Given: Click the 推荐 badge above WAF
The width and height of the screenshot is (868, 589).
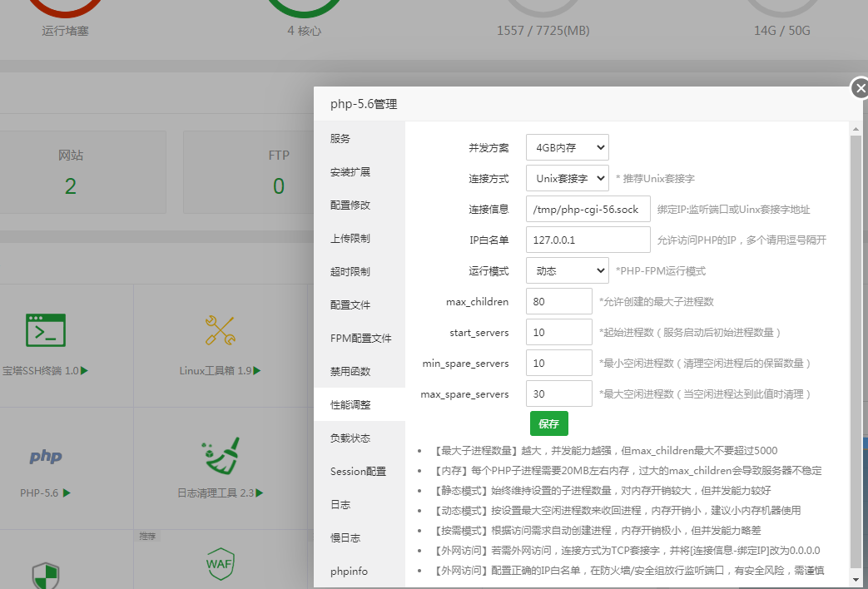Looking at the screenshot, I should tap(147, 536).
